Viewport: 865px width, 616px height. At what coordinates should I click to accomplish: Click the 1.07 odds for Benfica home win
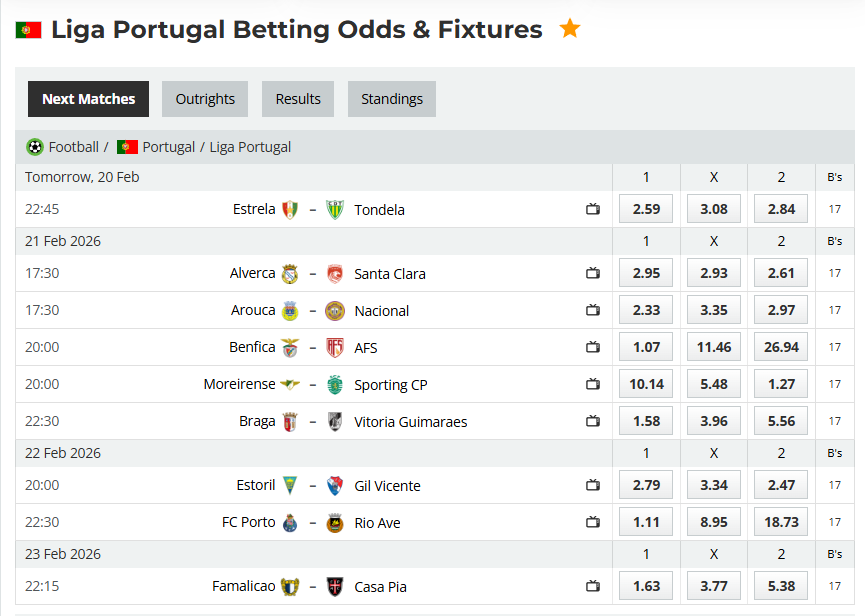point(645,347)
